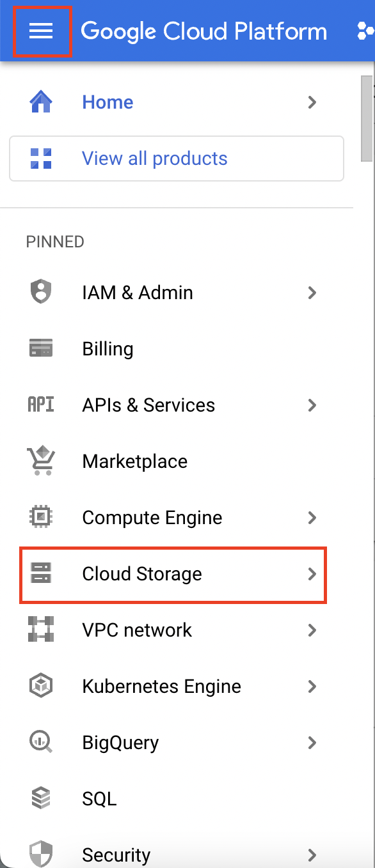Select IAM & Admin label

coord(138,293)
